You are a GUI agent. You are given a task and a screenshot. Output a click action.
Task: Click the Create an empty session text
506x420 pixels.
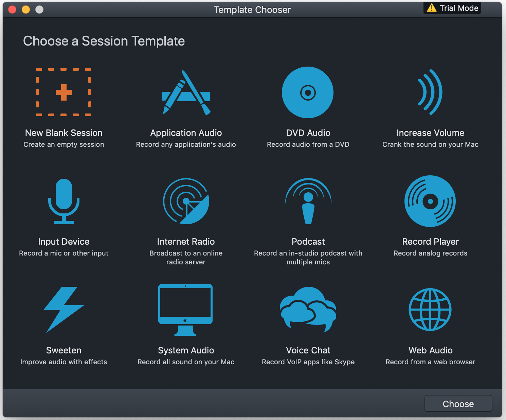point(64,144)
